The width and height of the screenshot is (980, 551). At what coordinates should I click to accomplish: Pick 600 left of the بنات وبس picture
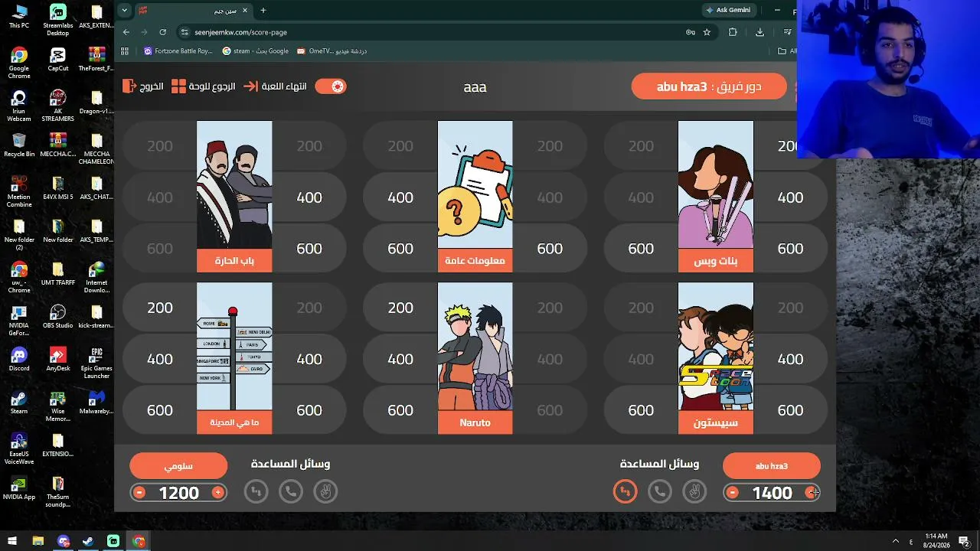641,249
